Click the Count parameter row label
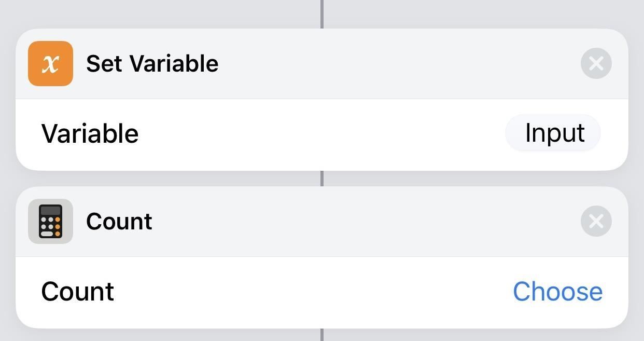Image resolution: width=644 pixels, height=341 pixels. [x=77, y=291]
